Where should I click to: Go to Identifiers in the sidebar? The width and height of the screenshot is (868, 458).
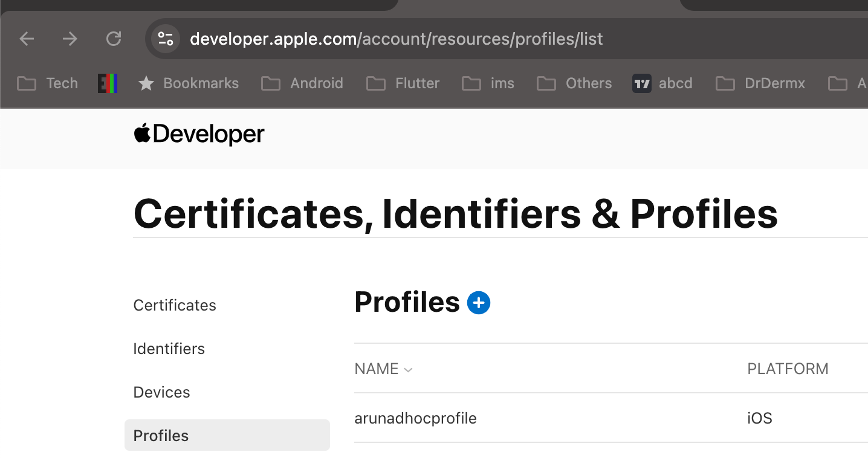point(169,349)
